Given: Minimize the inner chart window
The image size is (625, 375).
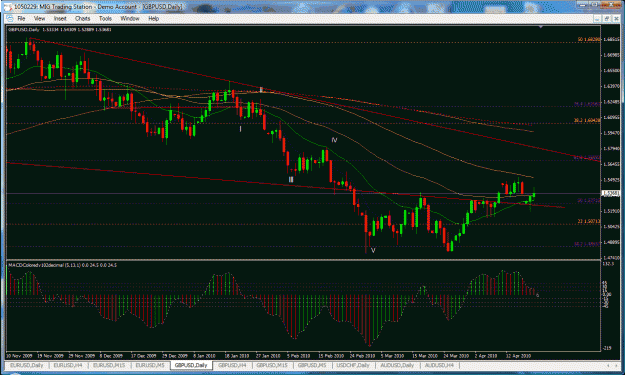Looking at the screenshot, I should 597,19.
